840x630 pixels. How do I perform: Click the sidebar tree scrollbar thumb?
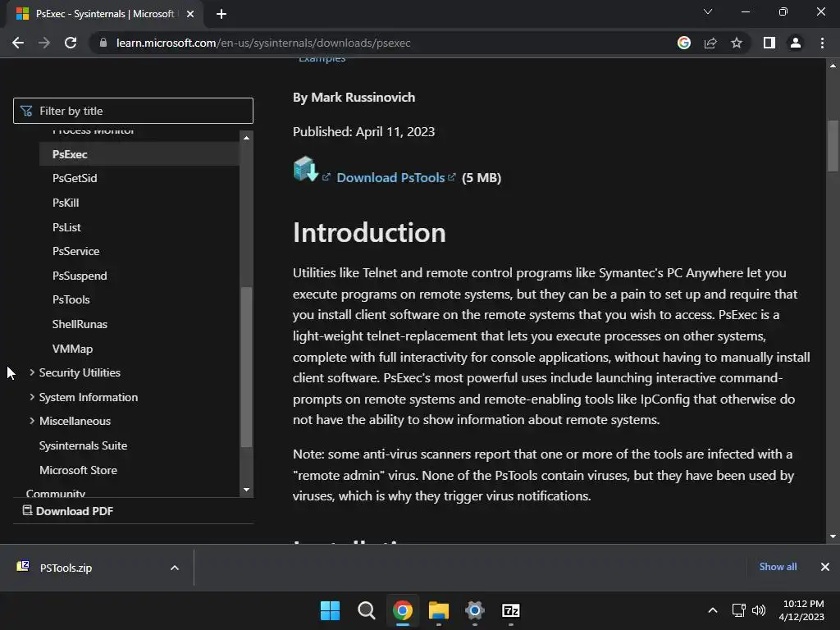click(x=246, y=367)
